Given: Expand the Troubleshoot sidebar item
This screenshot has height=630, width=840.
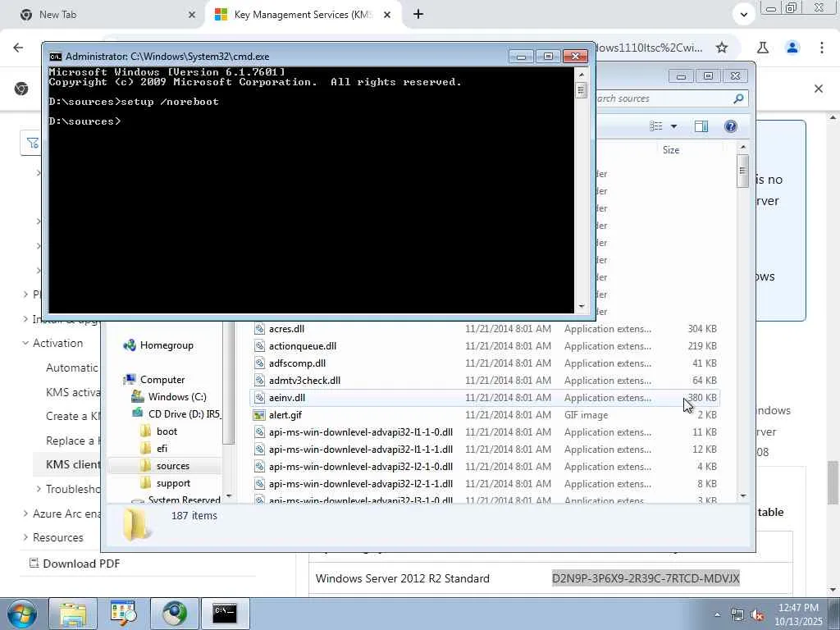Looking at the screenshot, I should click(39, 489).
